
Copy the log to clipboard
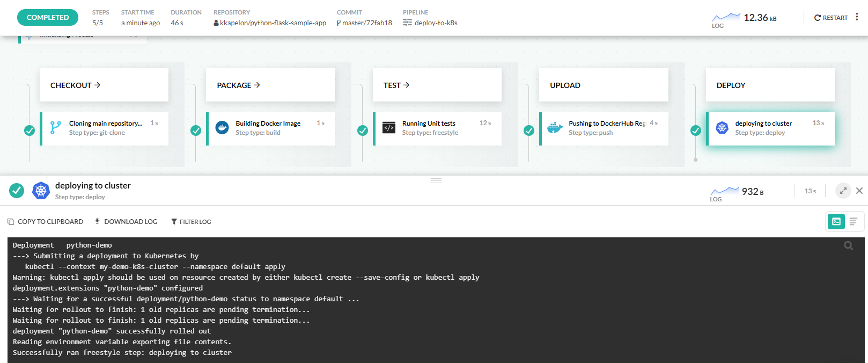click(45, 222)
